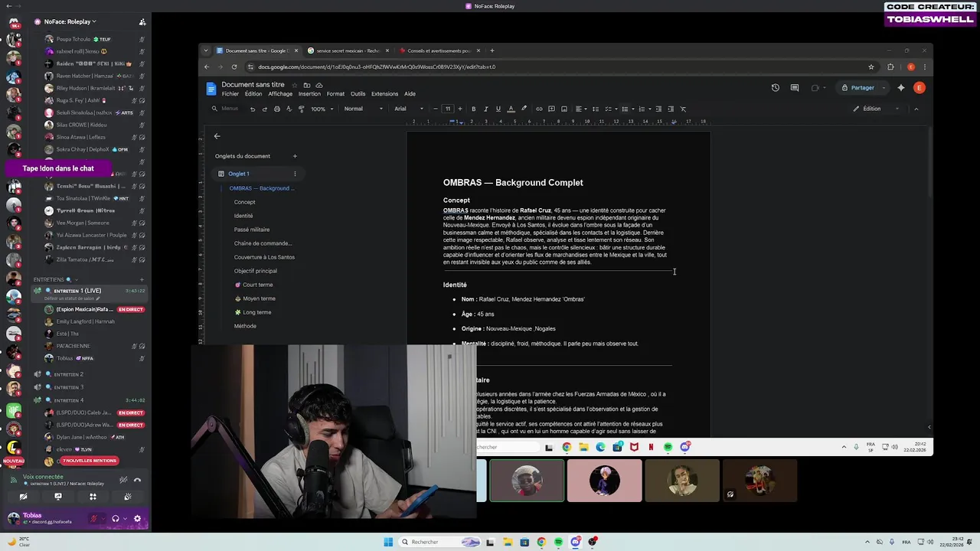Jump to Objectif principal in outline
980x551 pixels.
[256, 271]
